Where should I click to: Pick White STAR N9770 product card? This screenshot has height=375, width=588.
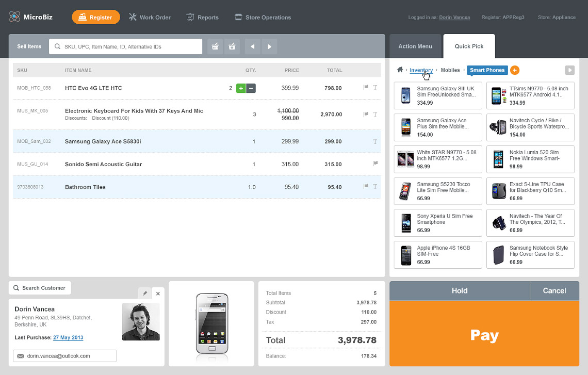438,159
